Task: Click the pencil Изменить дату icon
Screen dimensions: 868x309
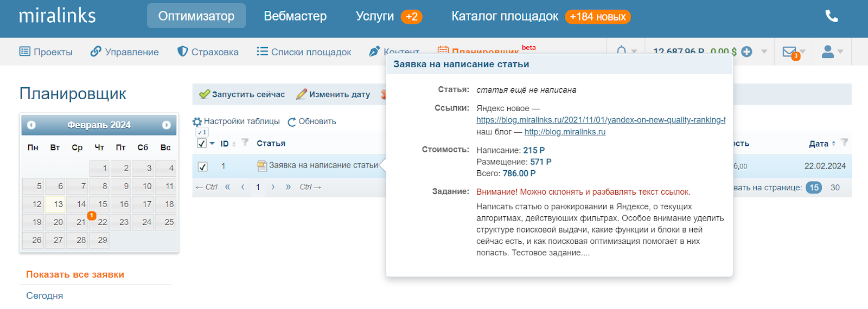Action: coord(302,94)
